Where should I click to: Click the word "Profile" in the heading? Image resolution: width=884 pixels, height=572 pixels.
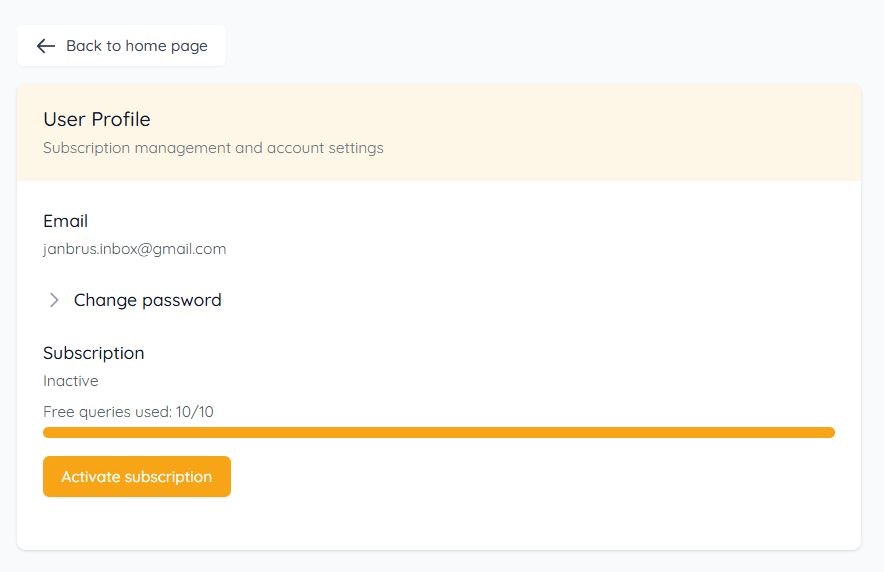click(121, 119)
